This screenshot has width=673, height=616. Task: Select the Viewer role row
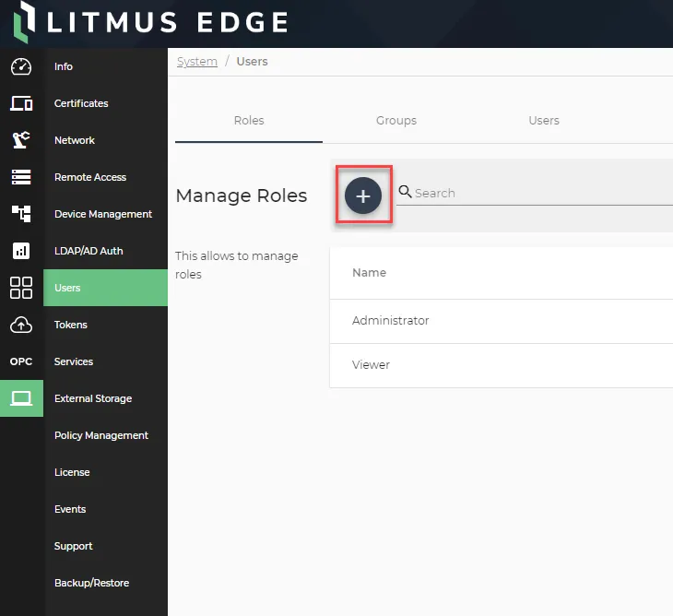(502, 365)
